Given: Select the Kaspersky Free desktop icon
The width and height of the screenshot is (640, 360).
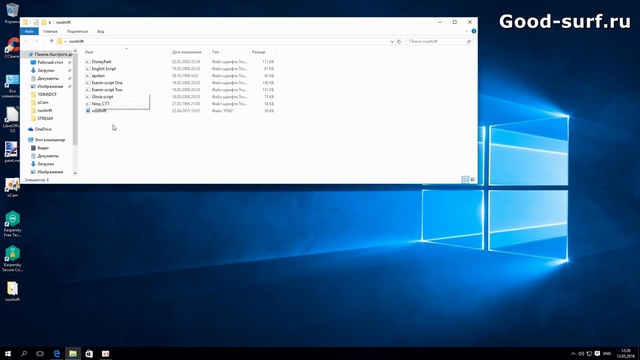Looking at the screenshot, I should pos(12,224).
